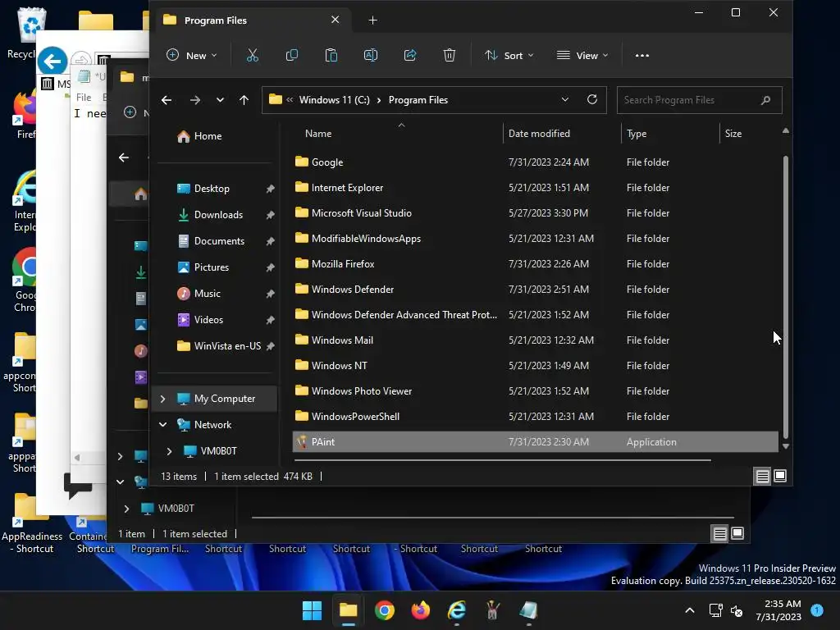Image resolution: width=840 pixels, height=630 pixels.
Task: Click the forward navigation arrow
Action: coord(195,100)
